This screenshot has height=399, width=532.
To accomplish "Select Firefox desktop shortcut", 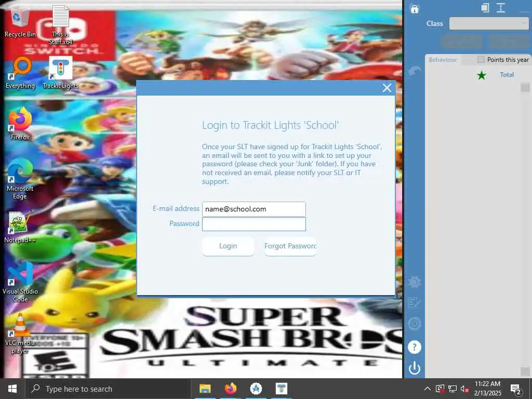I will (x=20, y=124).
